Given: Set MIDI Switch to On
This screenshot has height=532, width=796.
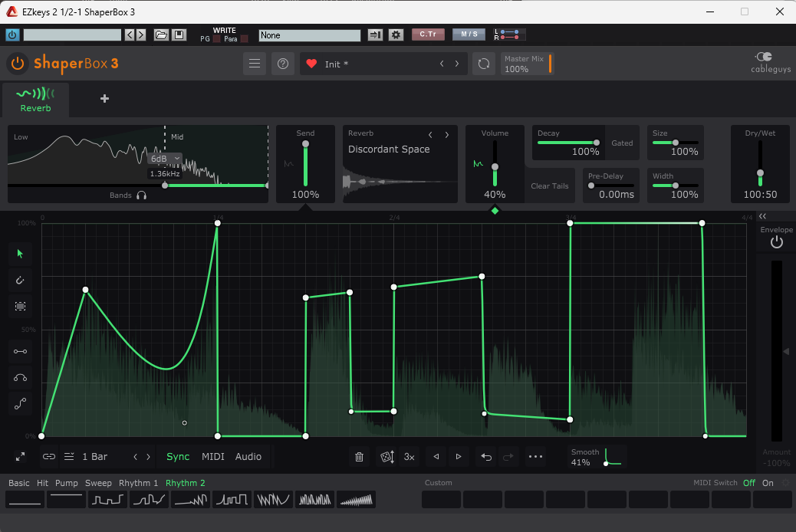Looking at the screenshot, I should click(x=768, y=483).
